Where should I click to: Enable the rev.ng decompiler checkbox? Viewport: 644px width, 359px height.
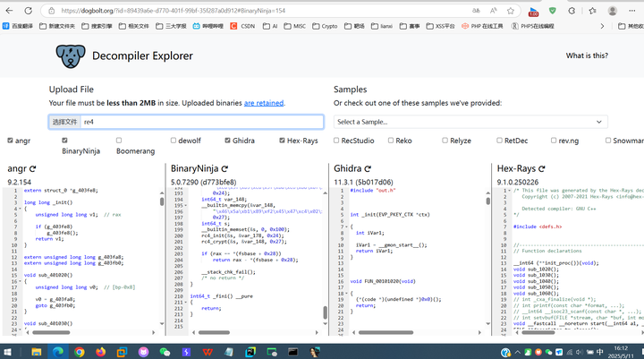pos(554,141)
